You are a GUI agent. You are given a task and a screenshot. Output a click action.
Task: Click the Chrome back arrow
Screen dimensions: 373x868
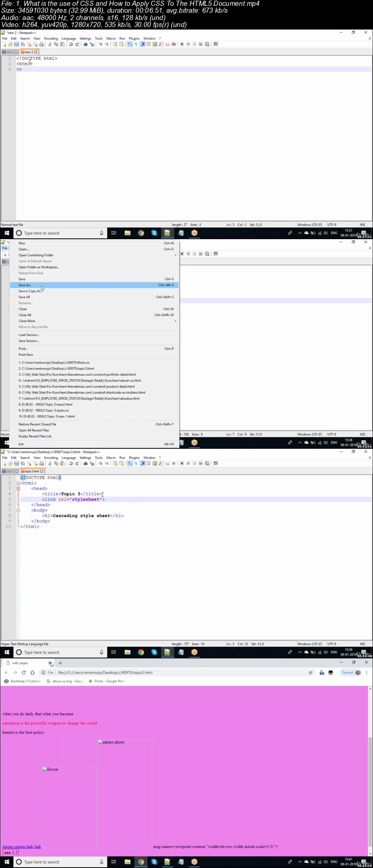tap(6, 673)
